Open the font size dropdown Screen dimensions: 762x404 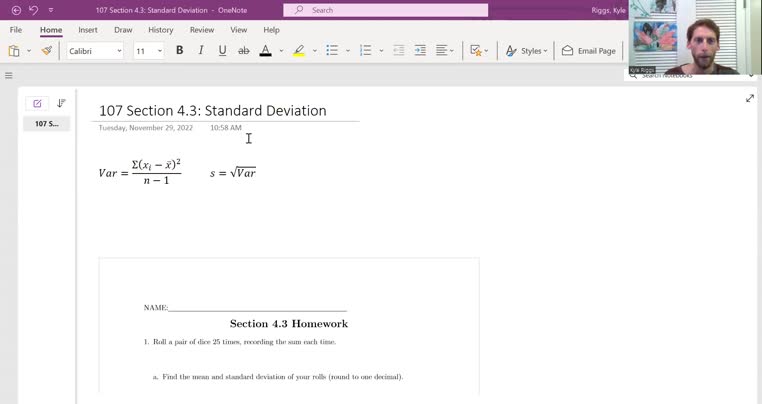[148, 51]
